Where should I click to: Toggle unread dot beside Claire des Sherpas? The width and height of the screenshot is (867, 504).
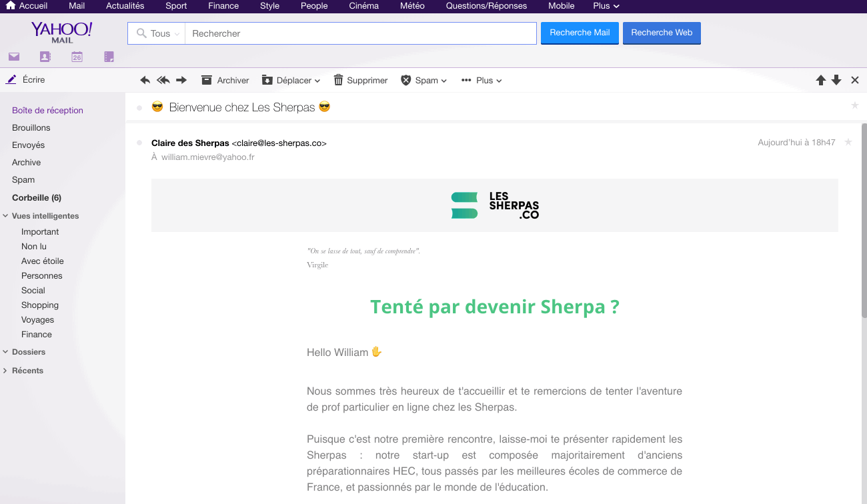pyautogui.click(x=139, y=143)
